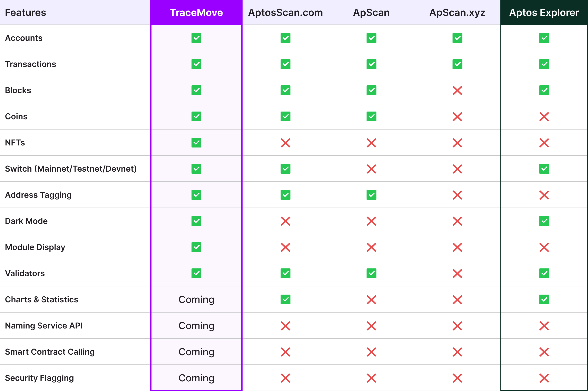Click Aptos Explorer's red X in Coins row
Viewport: 588px width, 391px height.
(x=544, y=117)
